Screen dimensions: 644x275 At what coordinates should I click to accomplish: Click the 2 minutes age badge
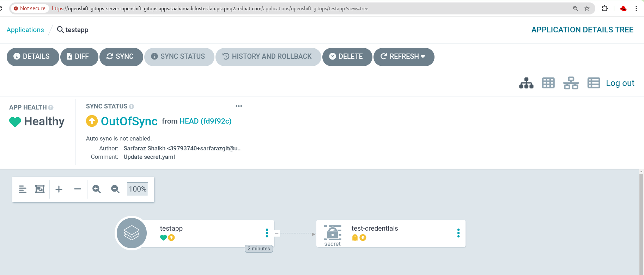(x=259, y=249)
